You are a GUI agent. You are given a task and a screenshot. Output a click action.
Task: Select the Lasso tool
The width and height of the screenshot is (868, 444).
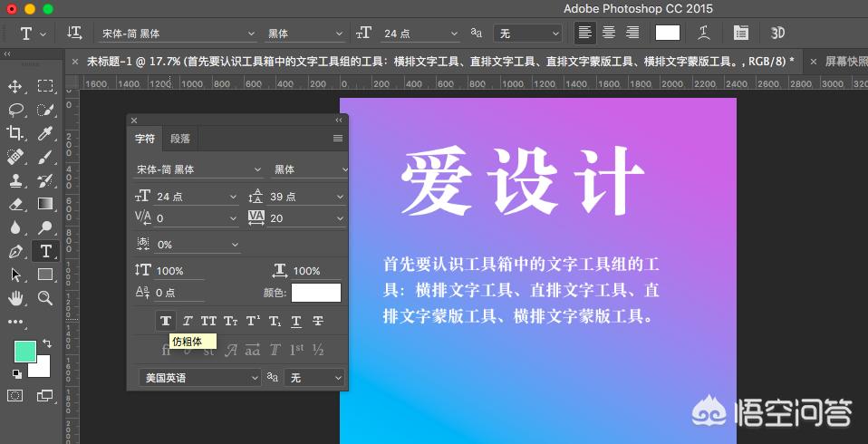(x=14, y=110)
